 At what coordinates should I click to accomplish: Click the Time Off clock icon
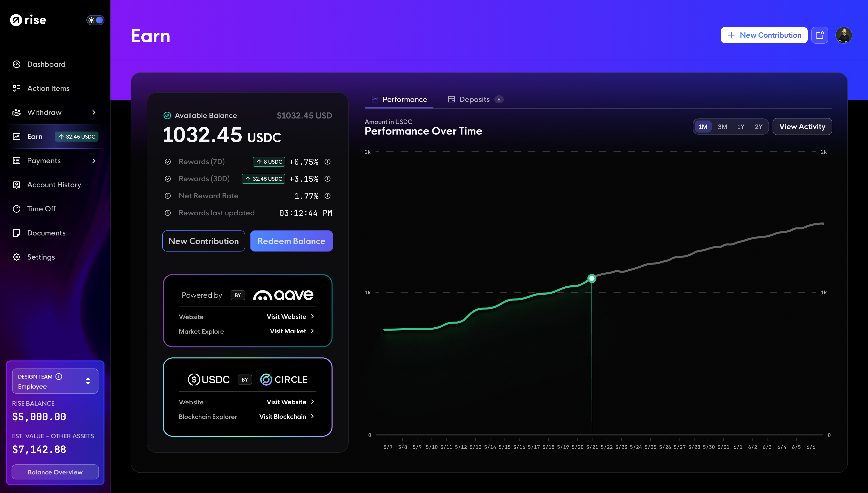(x=17, y=209)
